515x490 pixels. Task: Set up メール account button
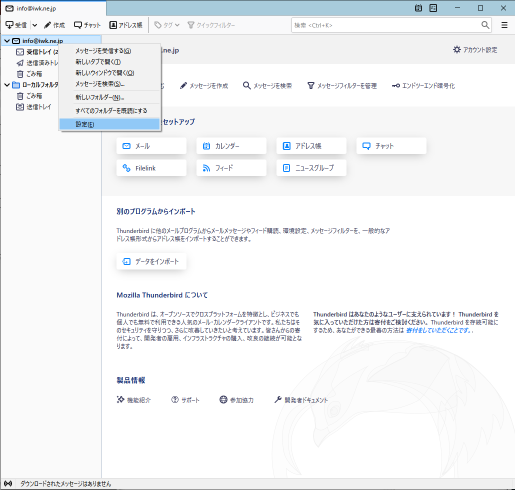(x=151, y=146)
